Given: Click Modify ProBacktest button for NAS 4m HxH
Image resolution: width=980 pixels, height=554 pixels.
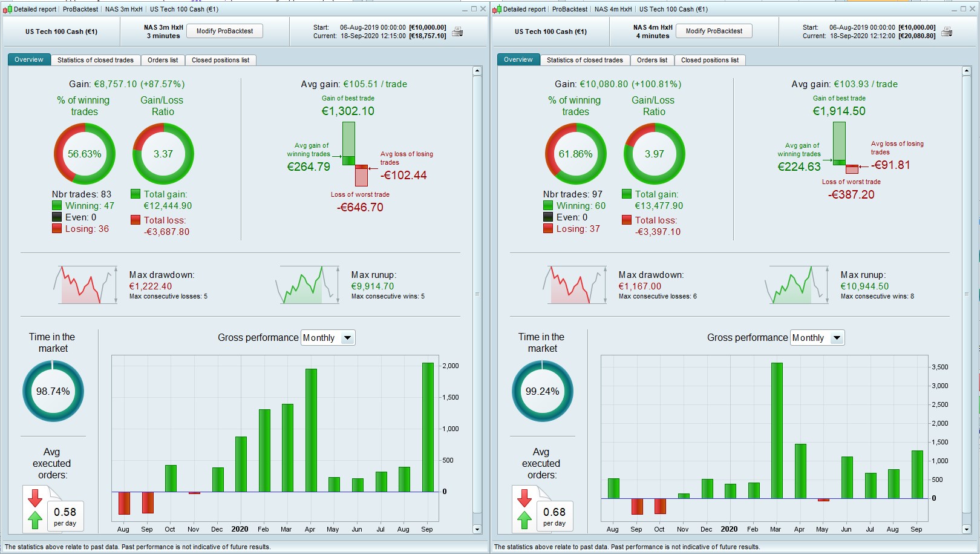Looking at the screenshot, I should tap(714, 31).
